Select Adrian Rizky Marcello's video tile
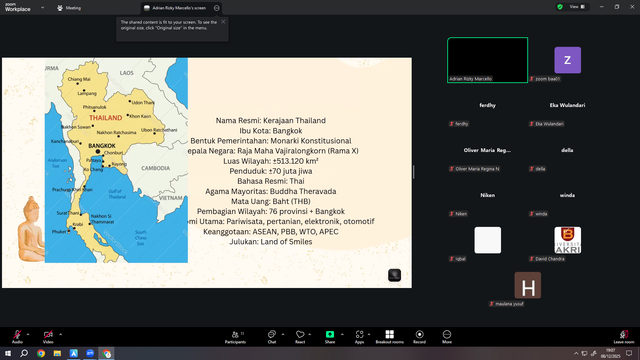This screenshot has width=640, height=360. click(487, 60)
